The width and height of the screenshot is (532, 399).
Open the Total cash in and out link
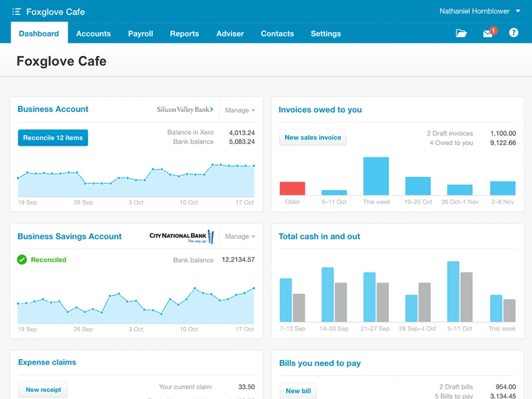click(319, 236)
